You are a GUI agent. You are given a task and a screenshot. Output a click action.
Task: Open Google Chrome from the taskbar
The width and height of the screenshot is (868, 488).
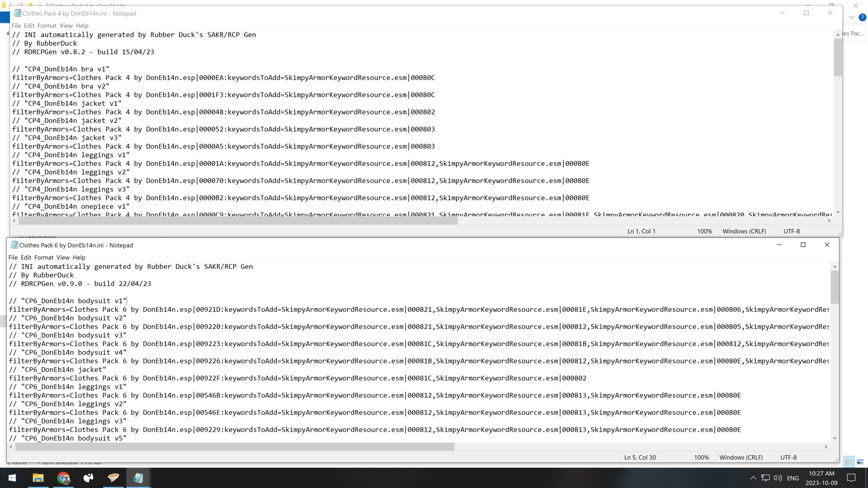63,478
